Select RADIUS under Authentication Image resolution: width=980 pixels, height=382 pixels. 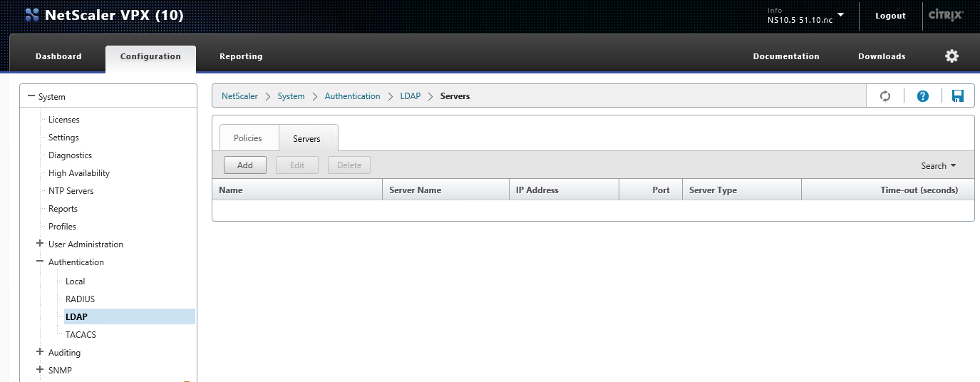click(x=80, y=299)
